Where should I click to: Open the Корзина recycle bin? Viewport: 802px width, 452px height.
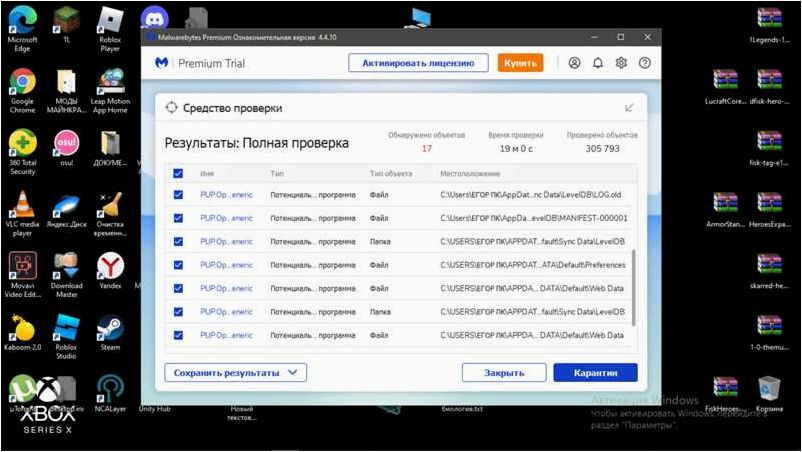tap(769, 394)
